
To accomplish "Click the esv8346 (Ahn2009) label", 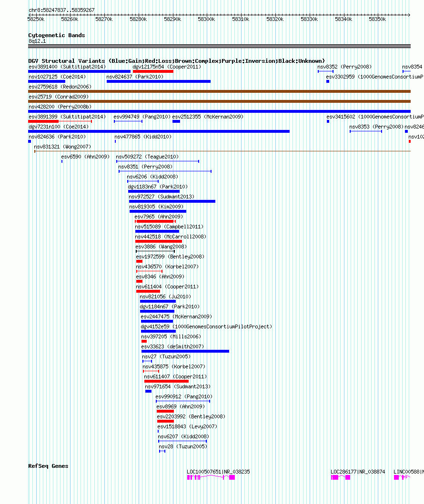I will click(160, 277).
